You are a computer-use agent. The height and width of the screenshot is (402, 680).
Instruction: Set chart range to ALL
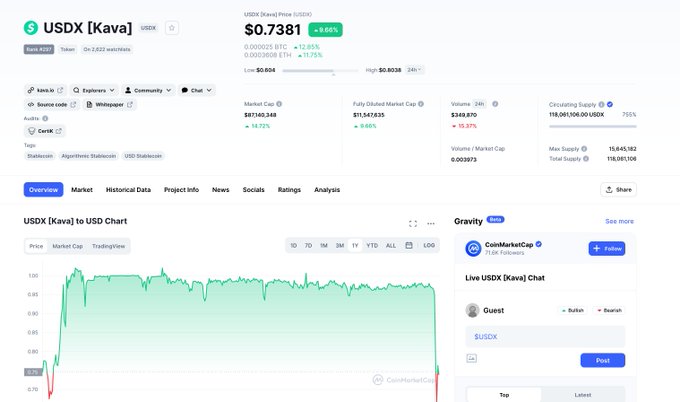(391, 245)
